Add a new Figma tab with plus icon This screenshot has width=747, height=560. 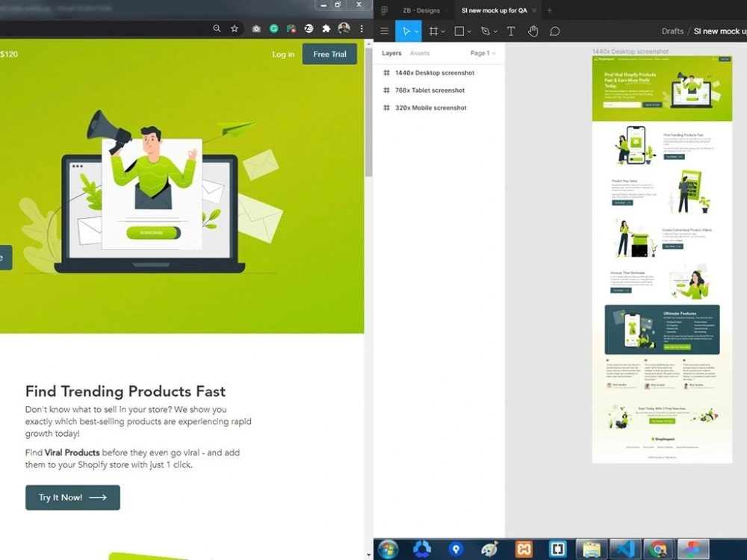point(549,10)
